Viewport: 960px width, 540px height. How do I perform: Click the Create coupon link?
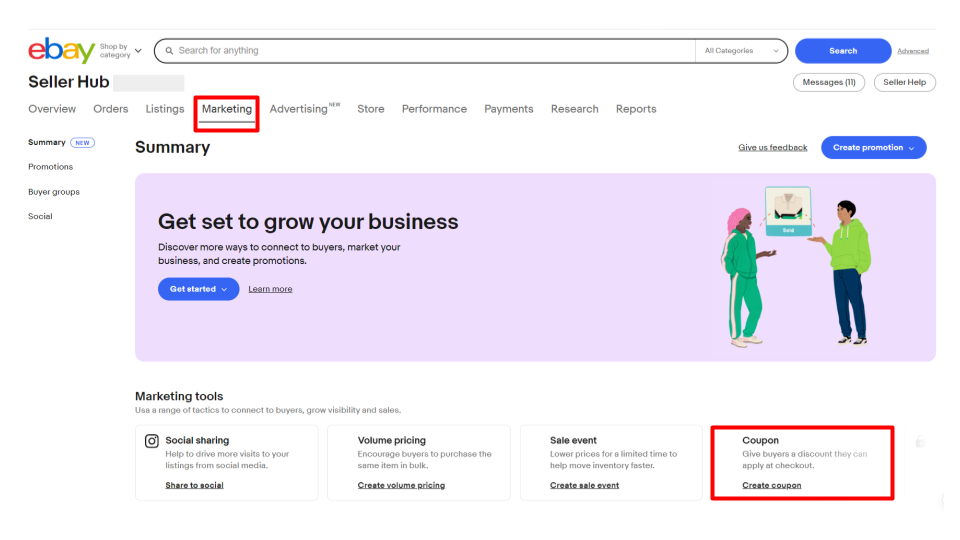(771, 485)
